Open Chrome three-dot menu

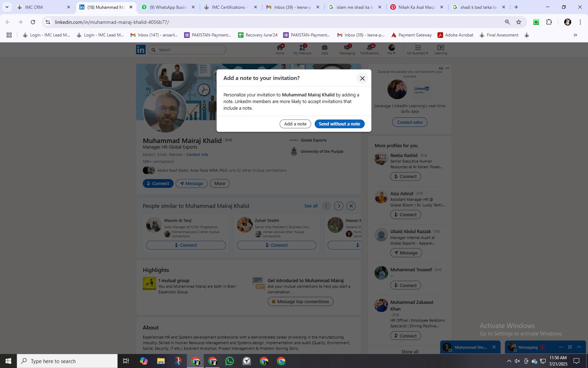580,22
